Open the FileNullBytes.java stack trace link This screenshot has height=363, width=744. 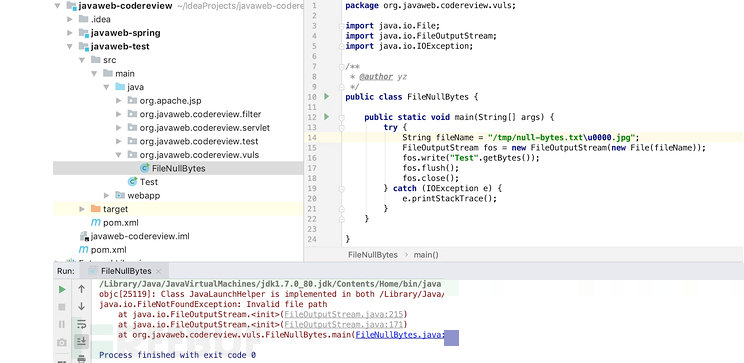[400, 335]
